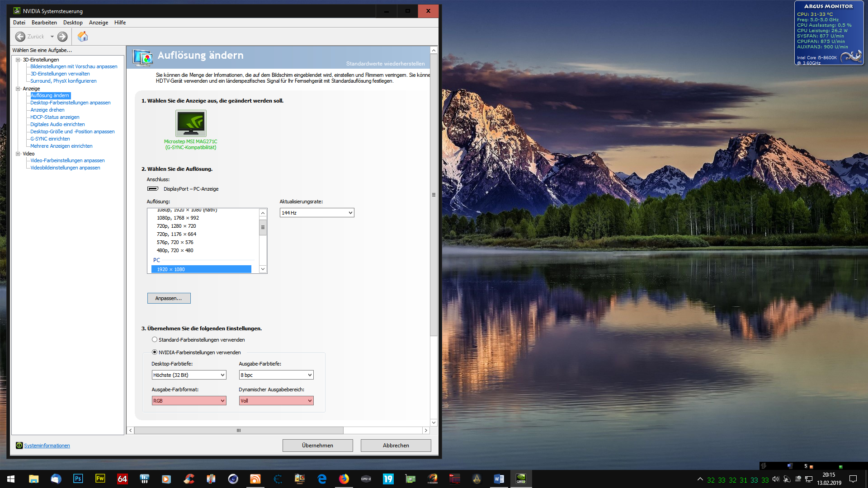Click the Anpassen... button
Viewport: 868px width, 488px height.
169,298
